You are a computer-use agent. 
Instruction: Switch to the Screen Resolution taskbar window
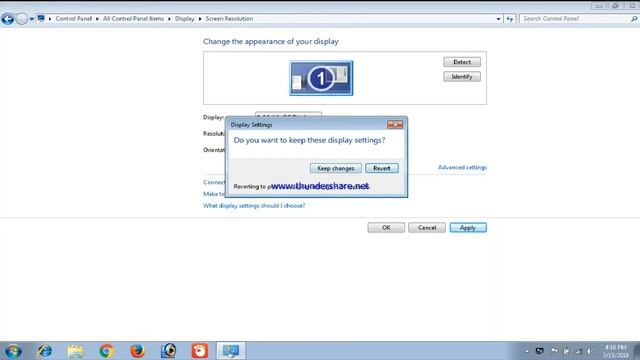tap(231, 351)
